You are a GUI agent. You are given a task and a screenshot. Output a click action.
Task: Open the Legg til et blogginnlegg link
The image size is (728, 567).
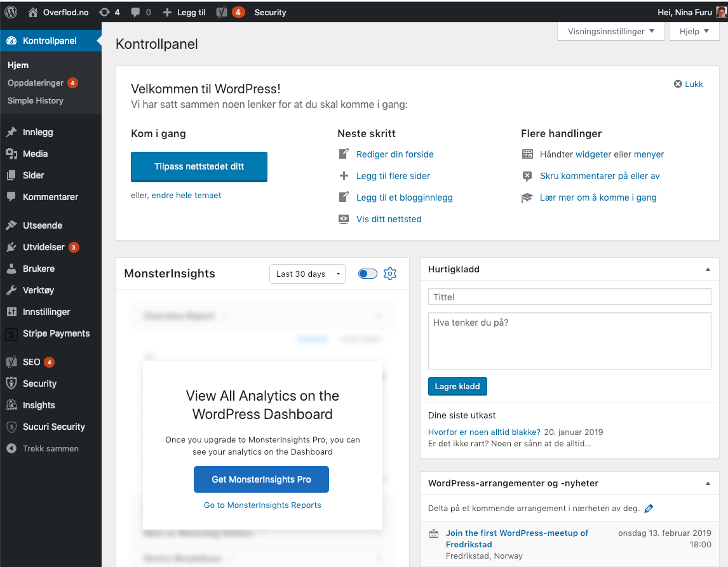pos(405,197)
